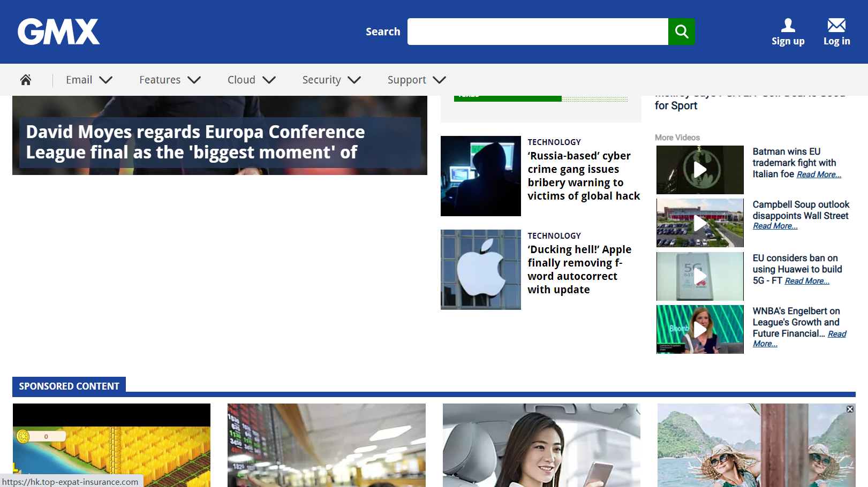Open the Email menu item
Image resolution: width=868 pixels, height=487 pixels.
79,80
